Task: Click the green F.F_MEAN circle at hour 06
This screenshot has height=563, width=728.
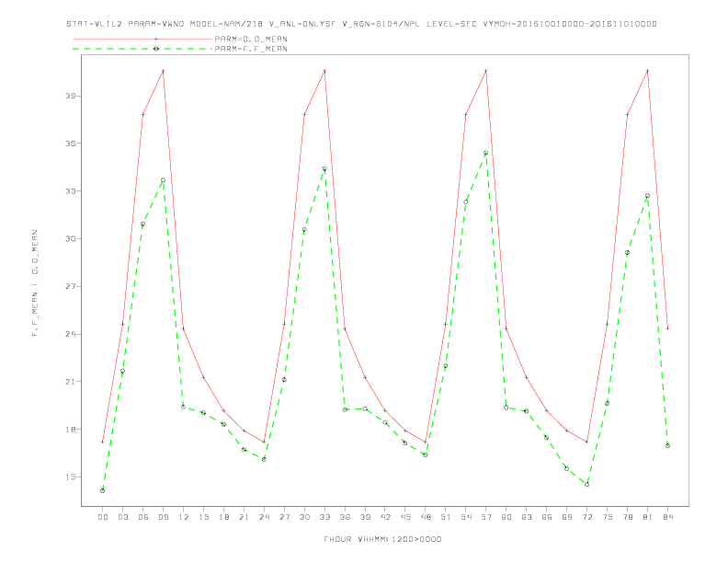Action: click(143, 224)
